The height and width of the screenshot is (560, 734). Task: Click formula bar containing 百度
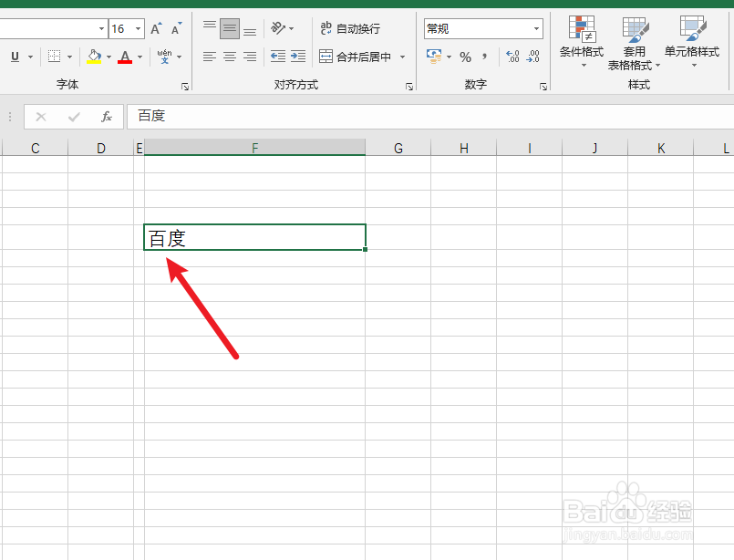[x=430, y=117]
